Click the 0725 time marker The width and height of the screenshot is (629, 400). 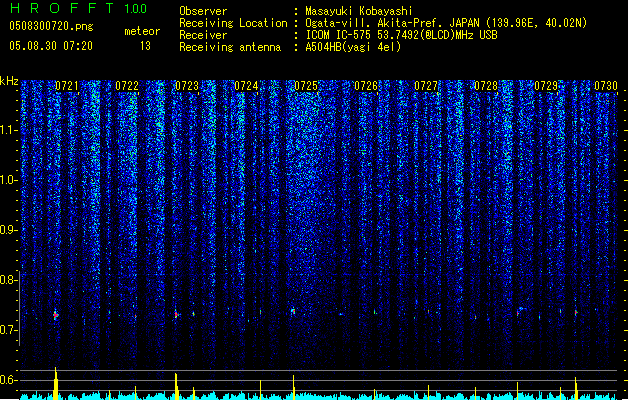pyautogui.click(x=306, y=86)
